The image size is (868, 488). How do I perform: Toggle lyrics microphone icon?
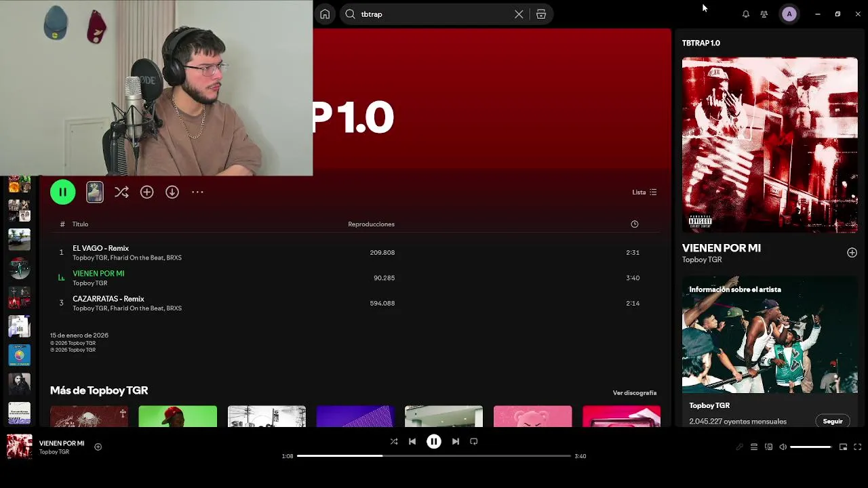pos(740,447)
